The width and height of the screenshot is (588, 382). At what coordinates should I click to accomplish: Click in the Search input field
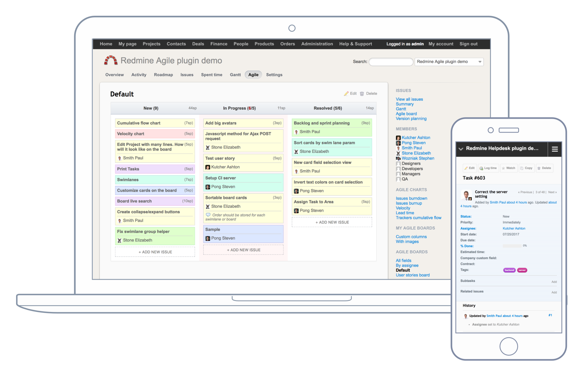pyautogui.click(x=391, y=62)
